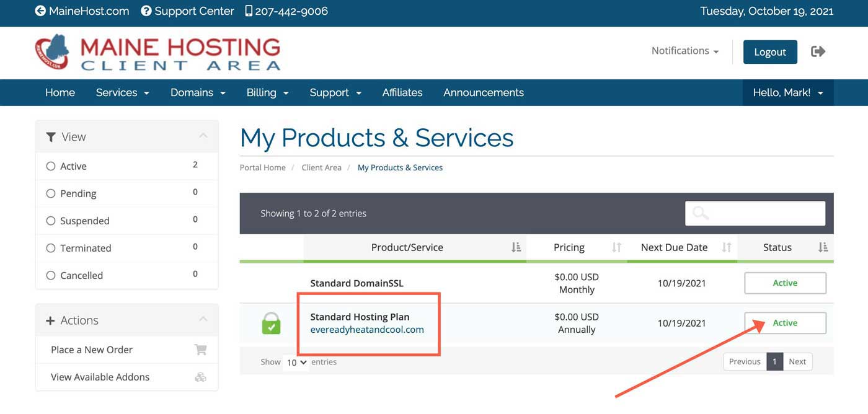Select the Suspended filter radio button
This screenshot has width=868, height=414.
click(51, 221)
